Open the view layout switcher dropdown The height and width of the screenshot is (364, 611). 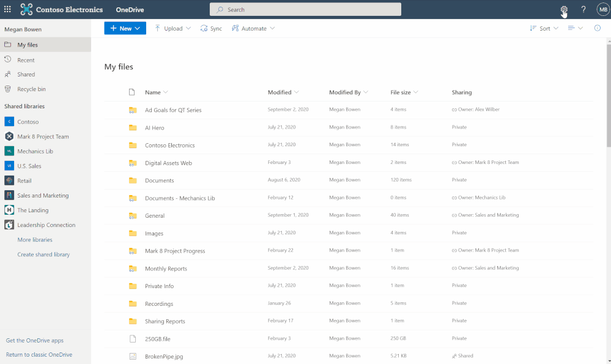pyautogui.click(x=575, y=28)
